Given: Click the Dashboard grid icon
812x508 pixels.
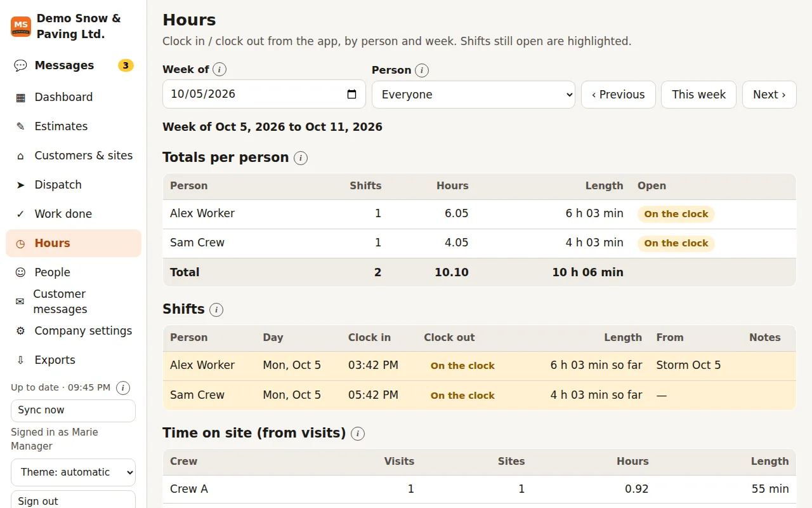Looking at the screenshot, I should coord(20,97).
